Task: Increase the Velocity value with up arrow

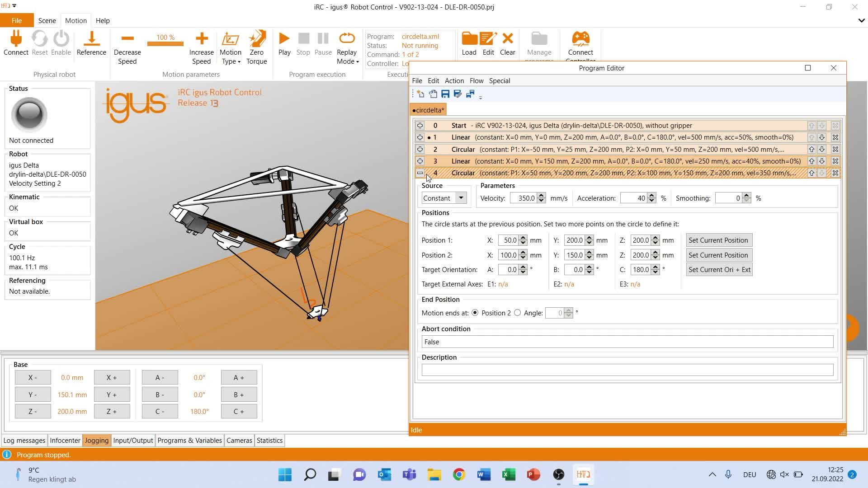Action: 542,195
